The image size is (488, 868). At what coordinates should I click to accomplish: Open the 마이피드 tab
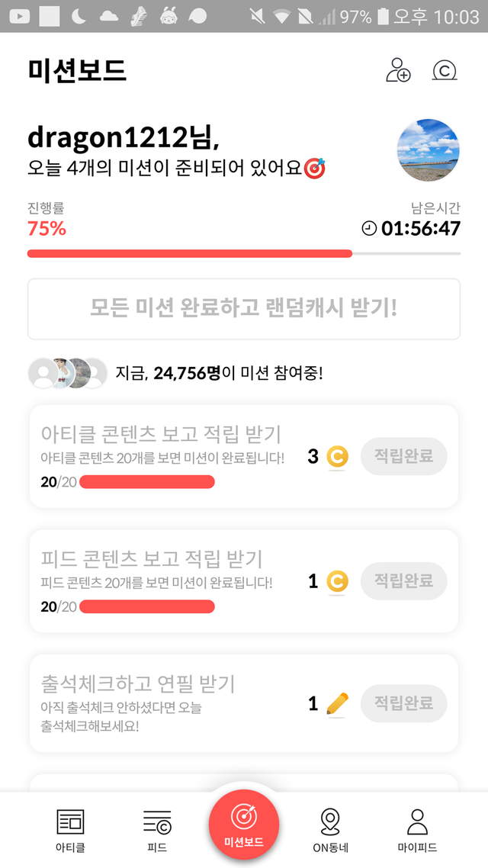click(x=417, y=830)
